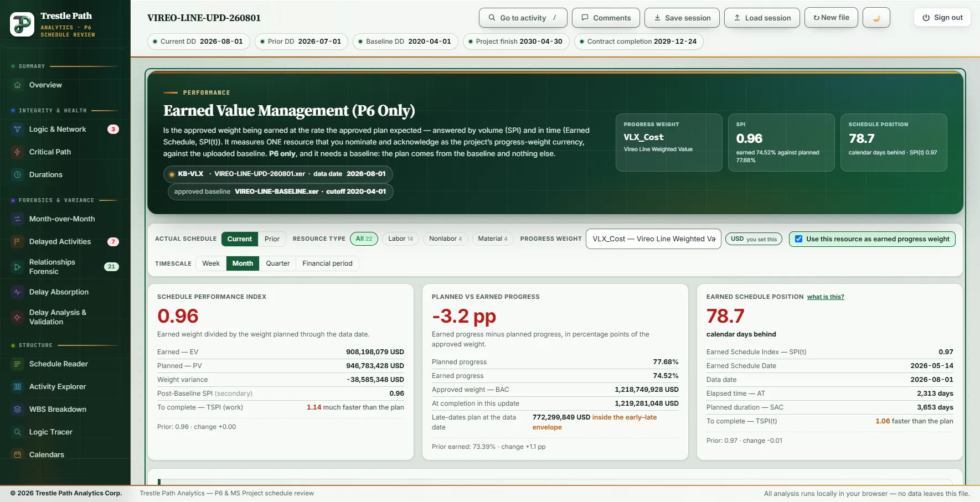Set timescale to Quarter
This screenshot has height=502, width=980.
pos(277,263)
